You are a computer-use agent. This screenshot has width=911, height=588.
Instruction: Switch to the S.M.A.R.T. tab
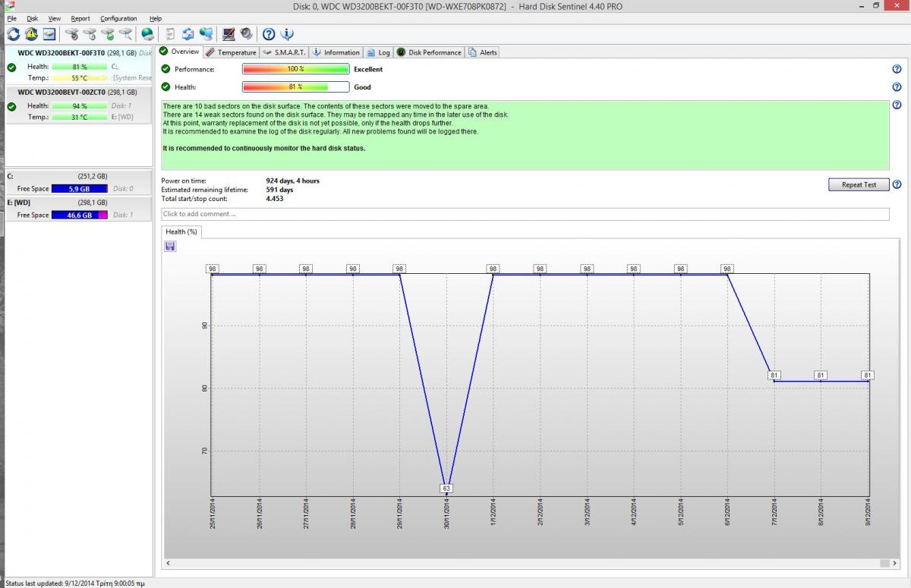pyautogui.click(x=284, y=52)
